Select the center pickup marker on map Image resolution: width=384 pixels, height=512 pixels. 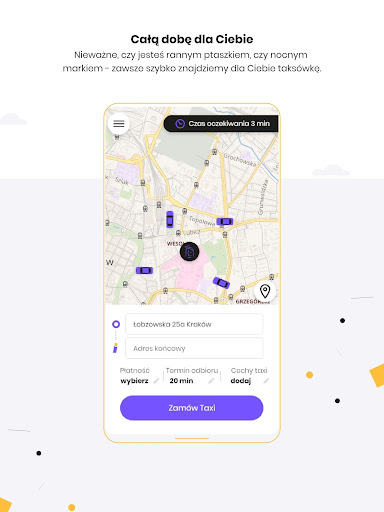point(189,252)
